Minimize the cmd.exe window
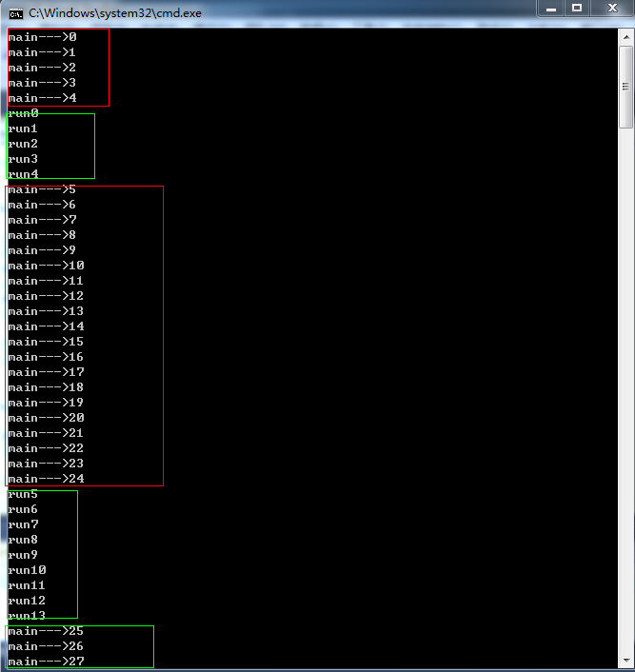635x672 pixels. pyautogui.click(x=551, y=9)
